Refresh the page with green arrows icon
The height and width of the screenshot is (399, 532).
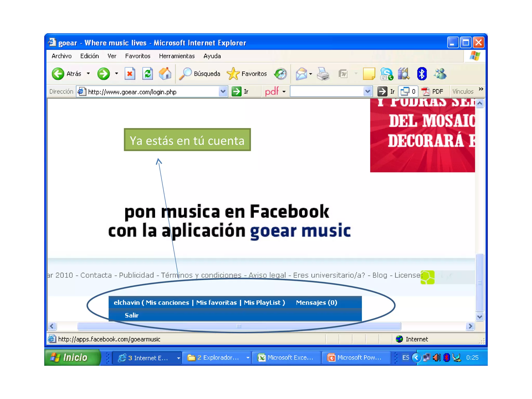148,74
